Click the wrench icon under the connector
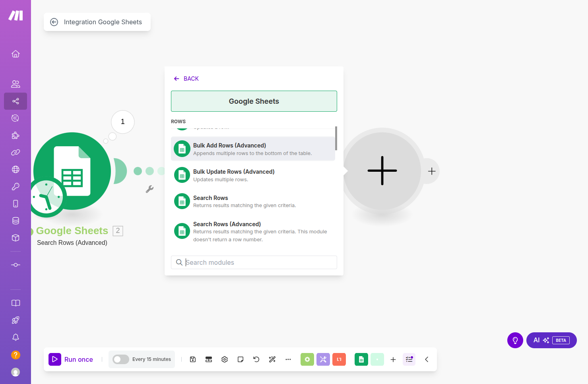 click(x=149, y=189)
